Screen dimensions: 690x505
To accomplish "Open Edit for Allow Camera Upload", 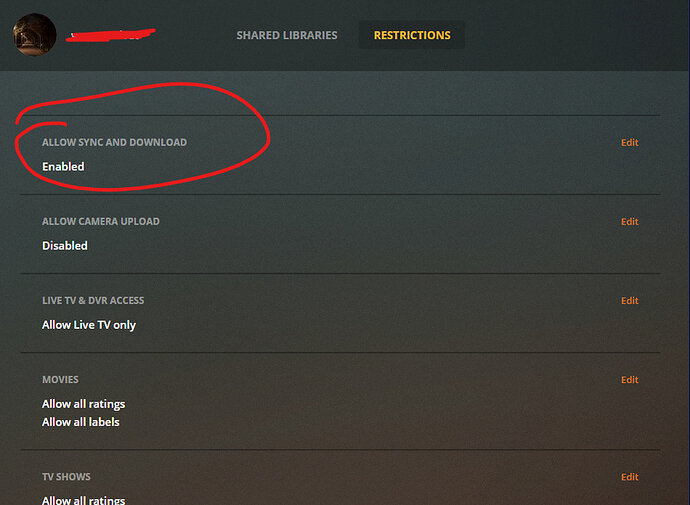I will pyautogui.click(x=629, y=222).
